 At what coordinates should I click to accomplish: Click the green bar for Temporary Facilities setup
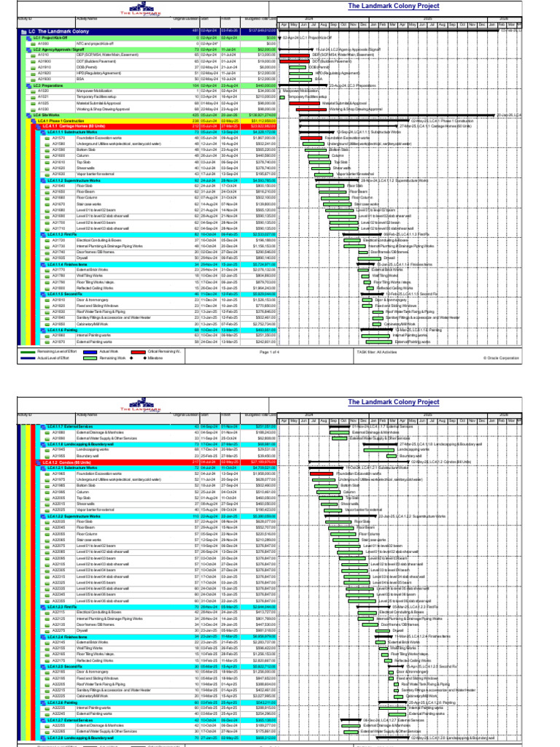point(282,97)
